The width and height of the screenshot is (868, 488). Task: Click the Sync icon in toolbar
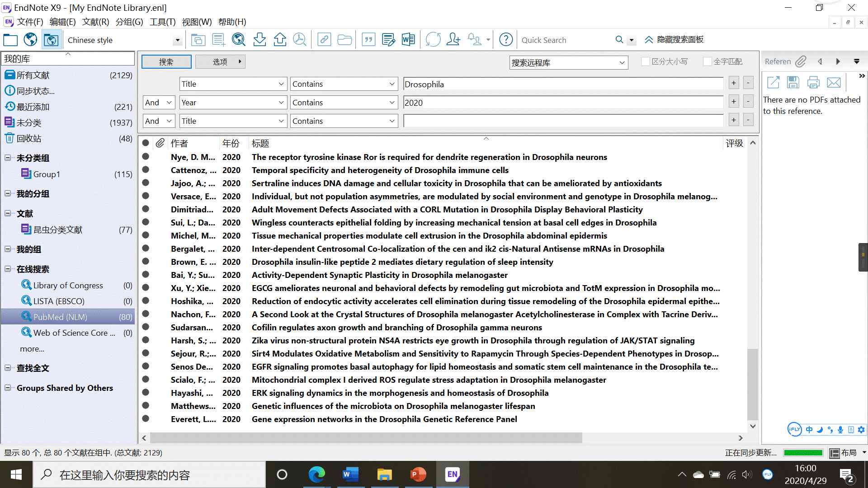(433, 40)
